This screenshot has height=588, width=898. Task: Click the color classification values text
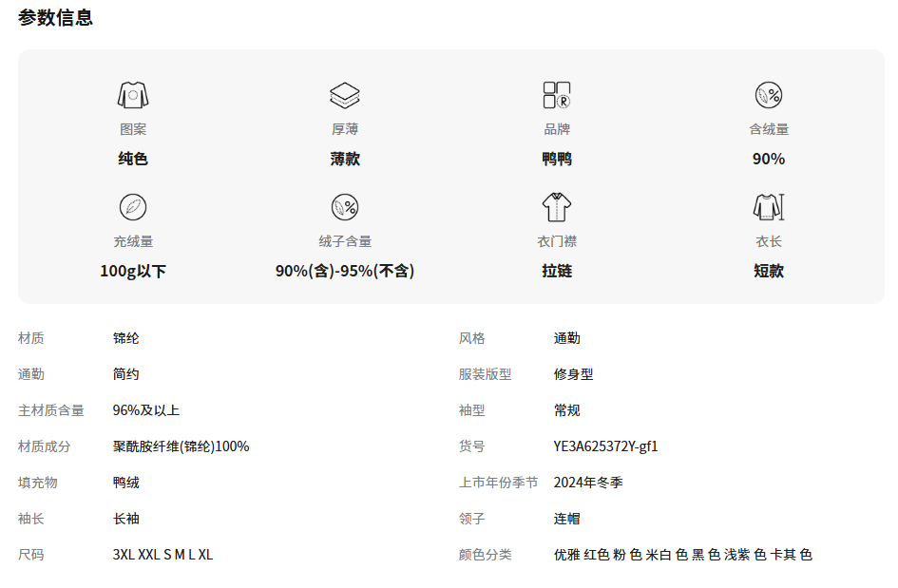tap(682, 555)
